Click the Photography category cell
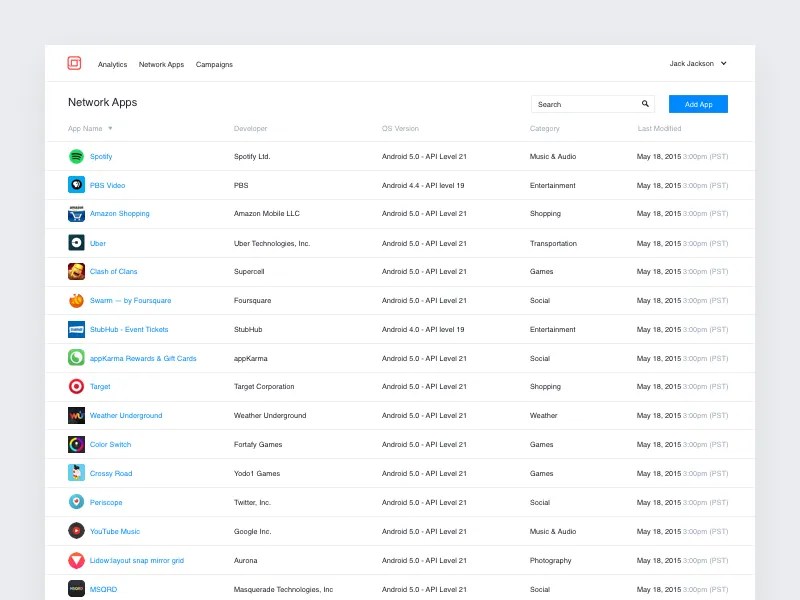The height and width of the screenshot is (600, 800). (551, 560)
